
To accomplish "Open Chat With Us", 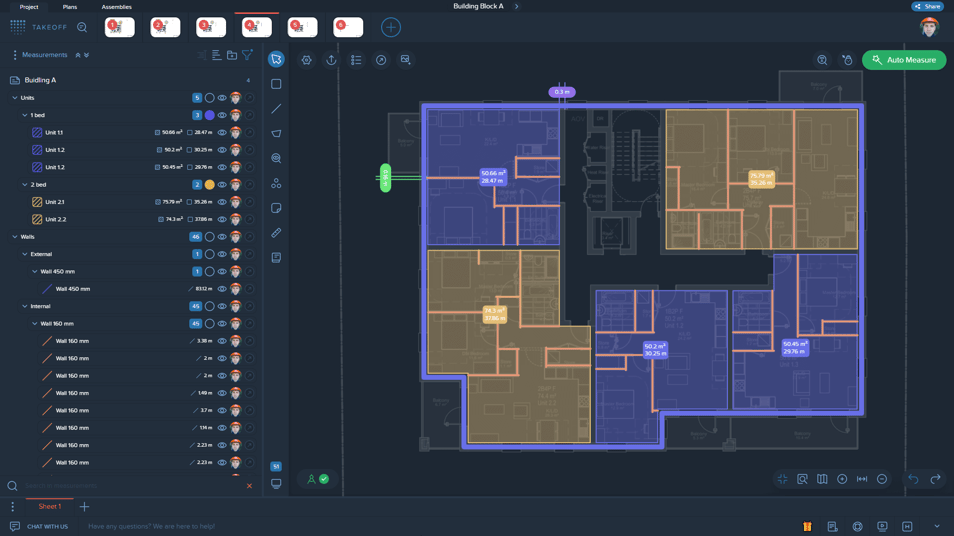I will point(40,526).
